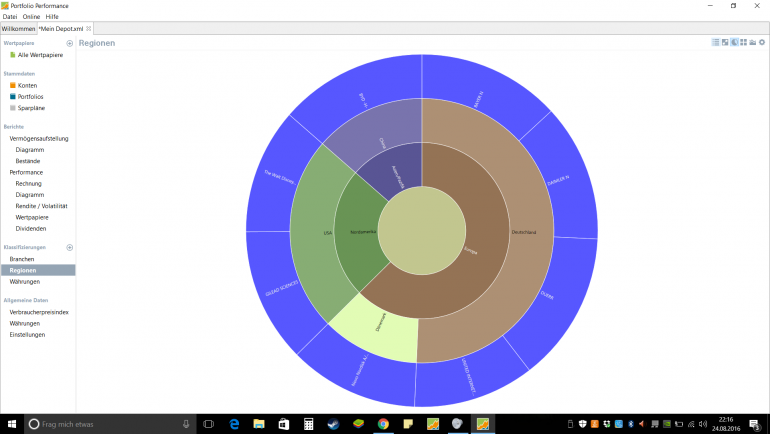This screenshot has width=770, height=434.
Task: Open Konten in the sidebar
Action: (x=28, y=85)
